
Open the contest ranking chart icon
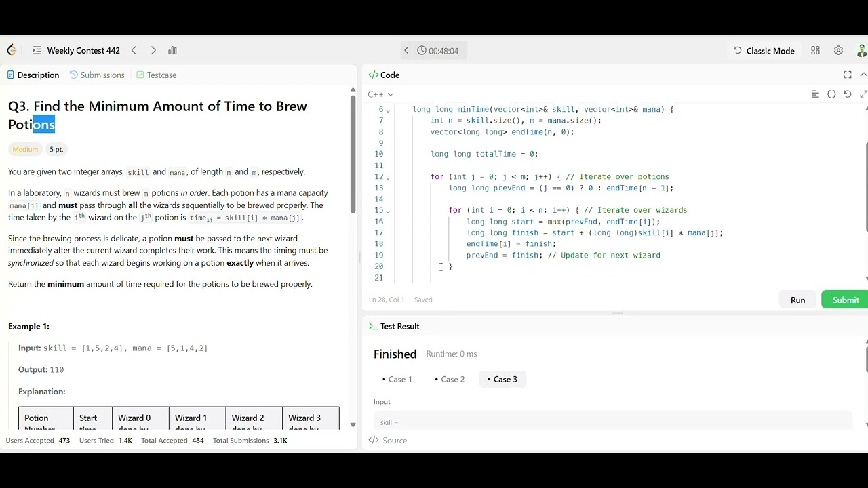[172, 50]
